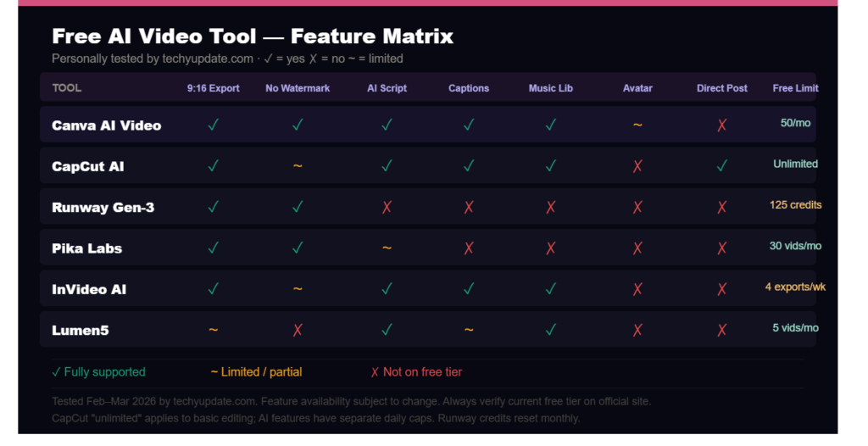The height and width of the screenshot is (446, 868).
Task: Select the Runway Gen-3 row name
Action: pos(103,208)
